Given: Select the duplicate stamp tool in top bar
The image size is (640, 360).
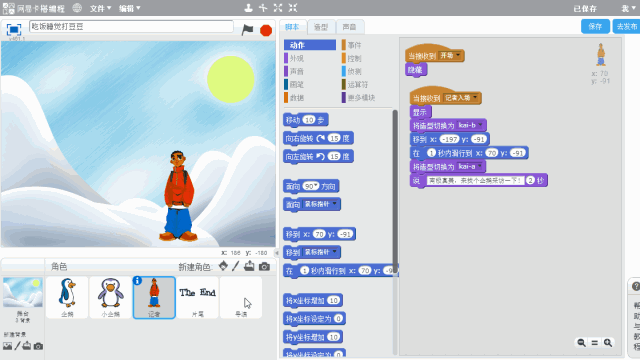Looking at the screenshot, I should click(248, 8).
